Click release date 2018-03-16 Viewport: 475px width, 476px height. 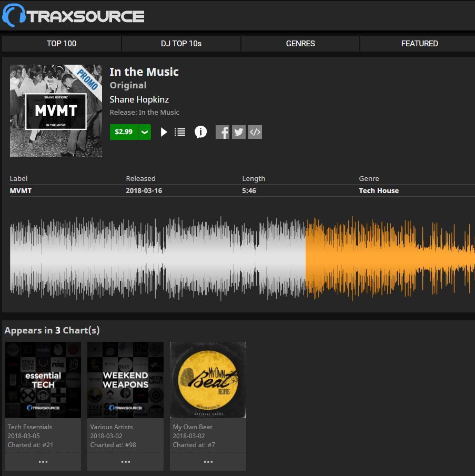click(x=144, y=190)
